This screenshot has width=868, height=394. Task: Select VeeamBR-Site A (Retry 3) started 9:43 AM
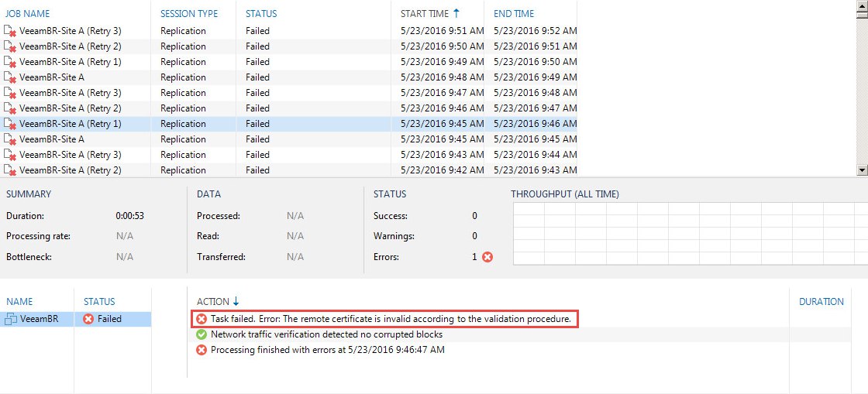(71, 155)
